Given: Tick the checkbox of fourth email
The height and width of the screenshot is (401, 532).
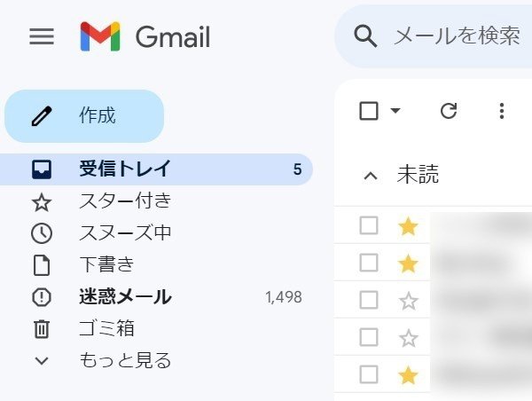Looking at the screenshot, I should point(369,337).
